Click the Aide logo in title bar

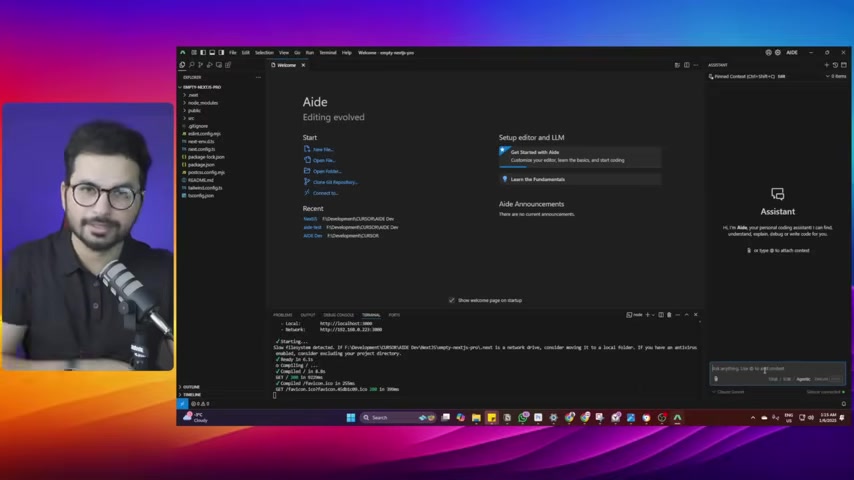[x=183, y=53]
